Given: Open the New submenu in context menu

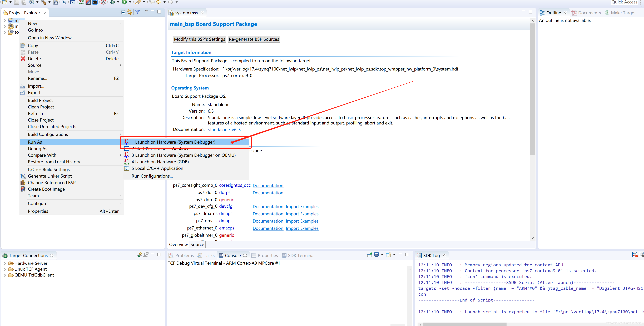Looking at the screenshot, I should pyautogui.click(x=72, y=23).
